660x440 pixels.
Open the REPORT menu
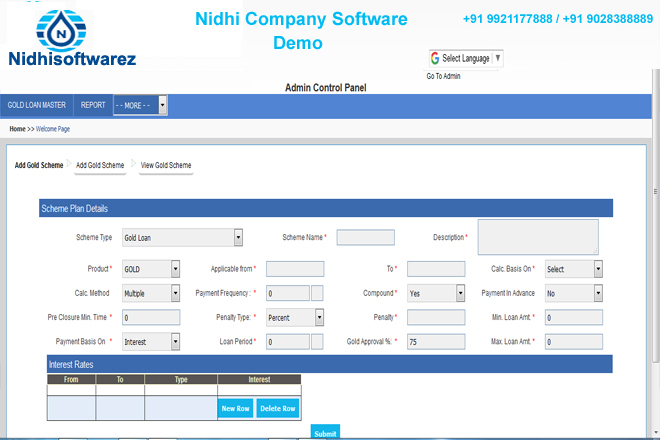[x=93, y=105]
